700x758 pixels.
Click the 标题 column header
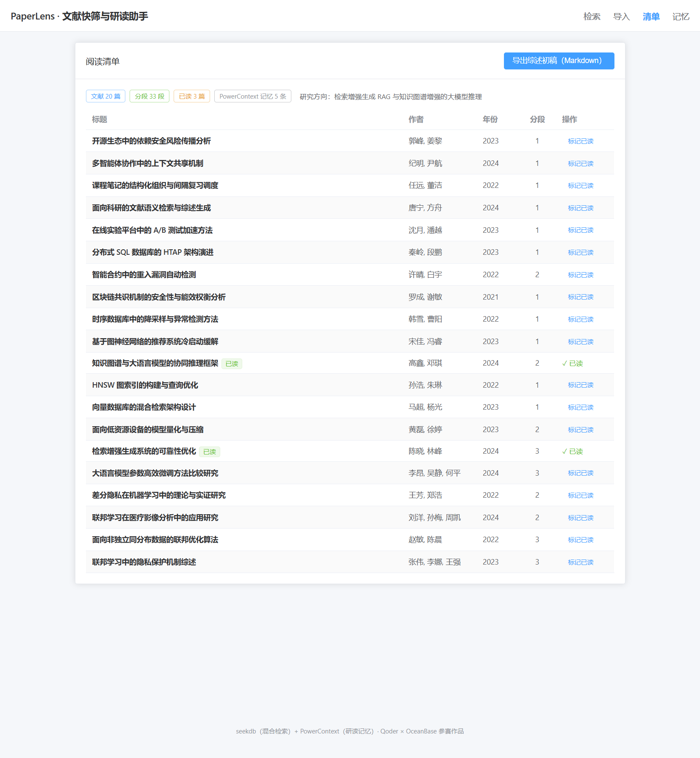pyautogui.click(x=100, y=119)
